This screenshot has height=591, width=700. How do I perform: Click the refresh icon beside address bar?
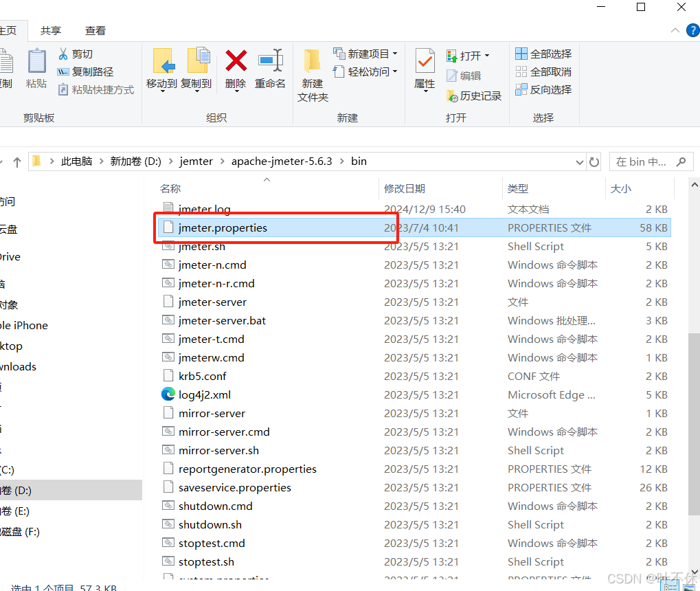pyautogui.click(x=594, y=161)
